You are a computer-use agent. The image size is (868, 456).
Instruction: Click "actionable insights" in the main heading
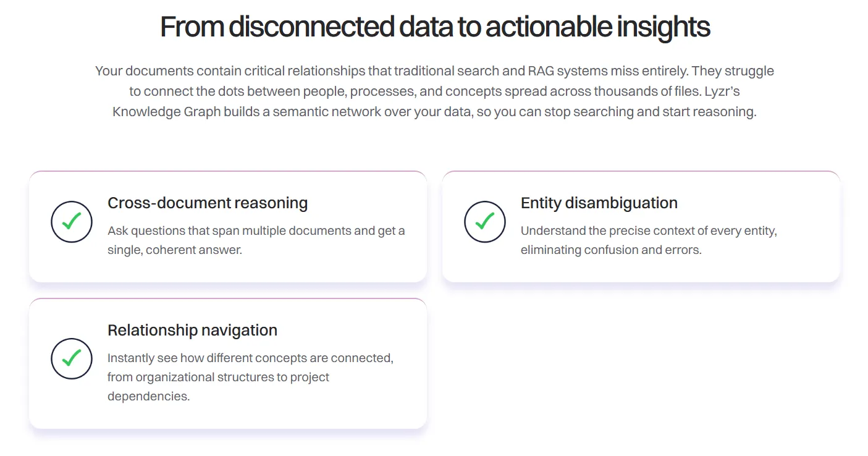tap(597, 27)
